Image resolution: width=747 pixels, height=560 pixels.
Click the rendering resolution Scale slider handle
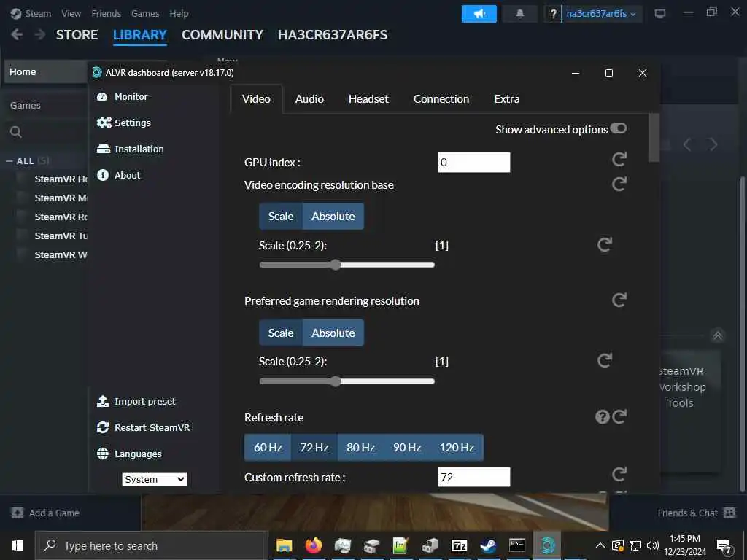(x=336, y=381)
